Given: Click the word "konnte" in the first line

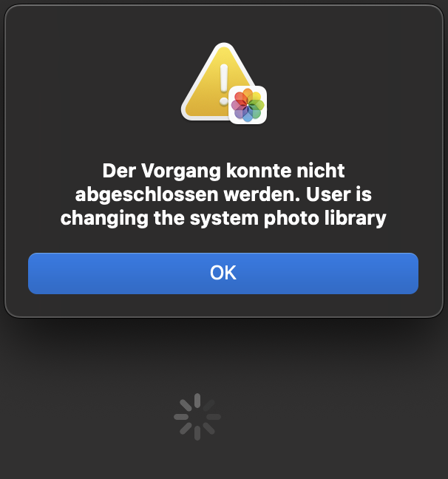Looking at the screenshot, I should 259,171.
